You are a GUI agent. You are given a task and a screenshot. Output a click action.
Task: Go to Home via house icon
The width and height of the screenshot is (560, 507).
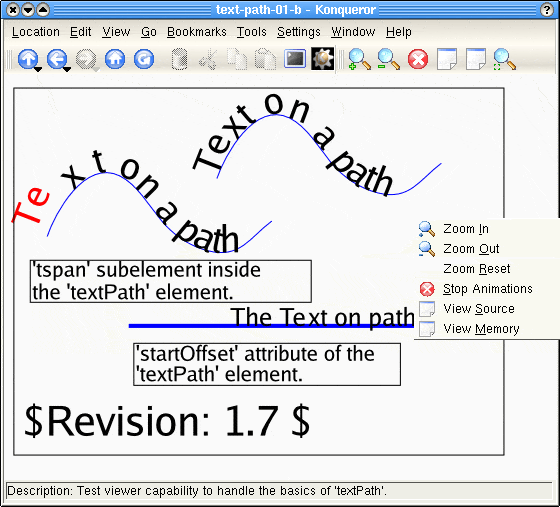tap(115, 59)
